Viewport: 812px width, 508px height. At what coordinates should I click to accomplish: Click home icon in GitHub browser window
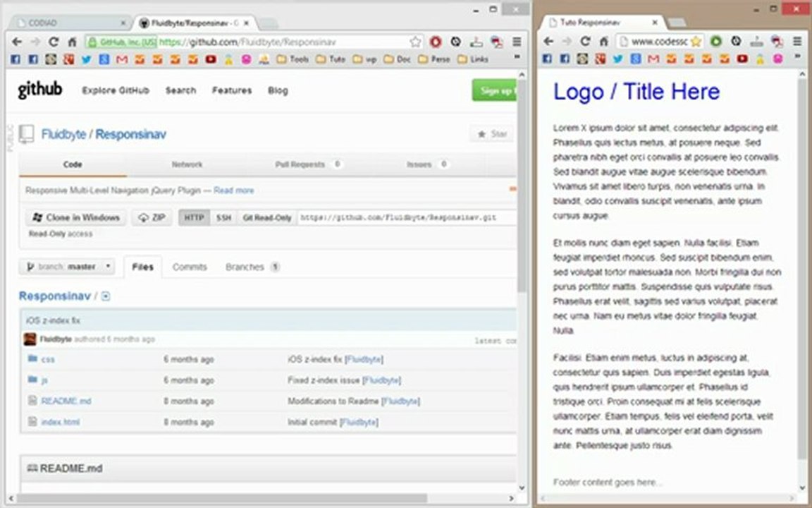pyautogui.click(x=72, y=42)
